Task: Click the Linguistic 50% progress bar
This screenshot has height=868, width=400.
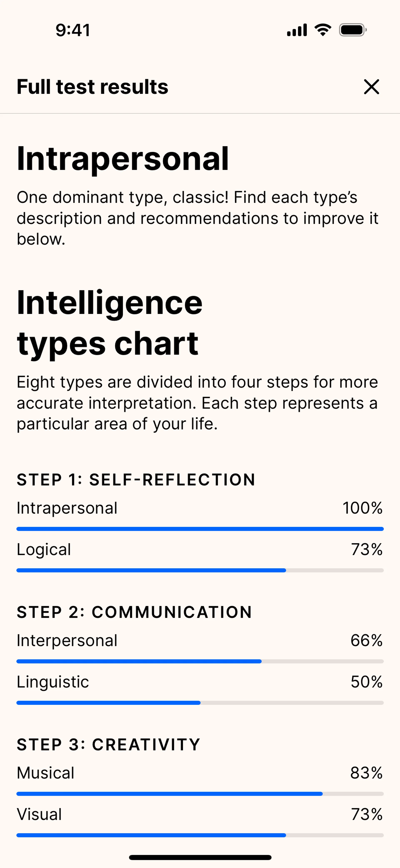Action: 200,703
